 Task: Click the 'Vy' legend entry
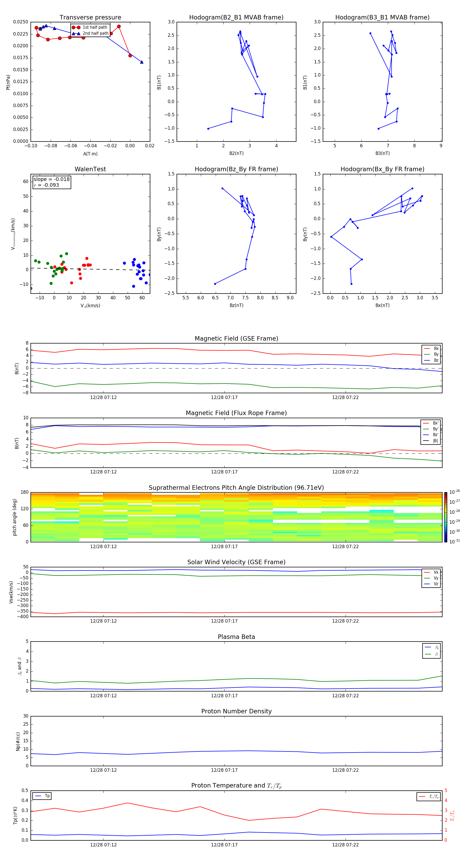tap(431, 578)
